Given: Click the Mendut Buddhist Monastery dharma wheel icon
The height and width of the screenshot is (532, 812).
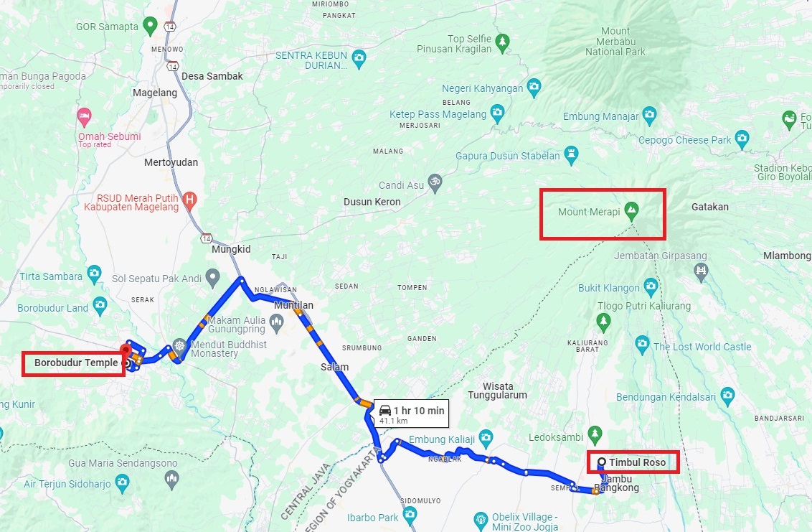Looking at the screenshot, I should (x=179, y=346).
